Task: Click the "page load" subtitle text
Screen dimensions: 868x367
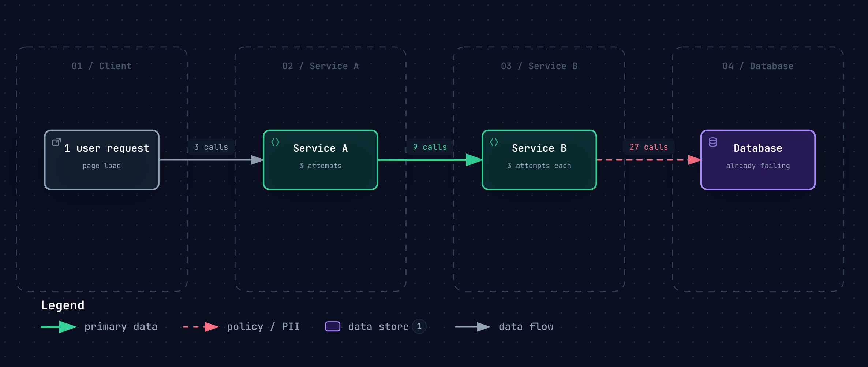Action: coord(102,166)
